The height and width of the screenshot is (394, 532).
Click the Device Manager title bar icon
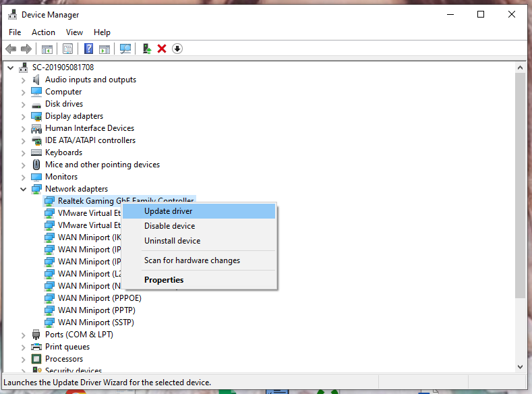13,15
